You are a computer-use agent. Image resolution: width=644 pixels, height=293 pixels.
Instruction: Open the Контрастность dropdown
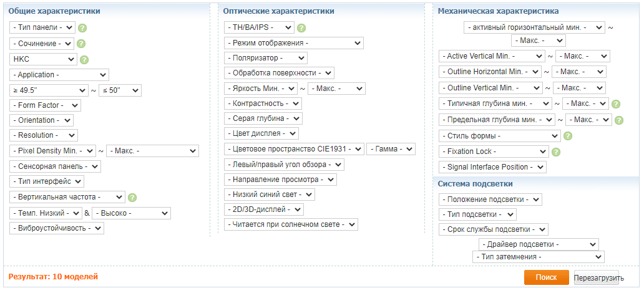coord(263,103)
